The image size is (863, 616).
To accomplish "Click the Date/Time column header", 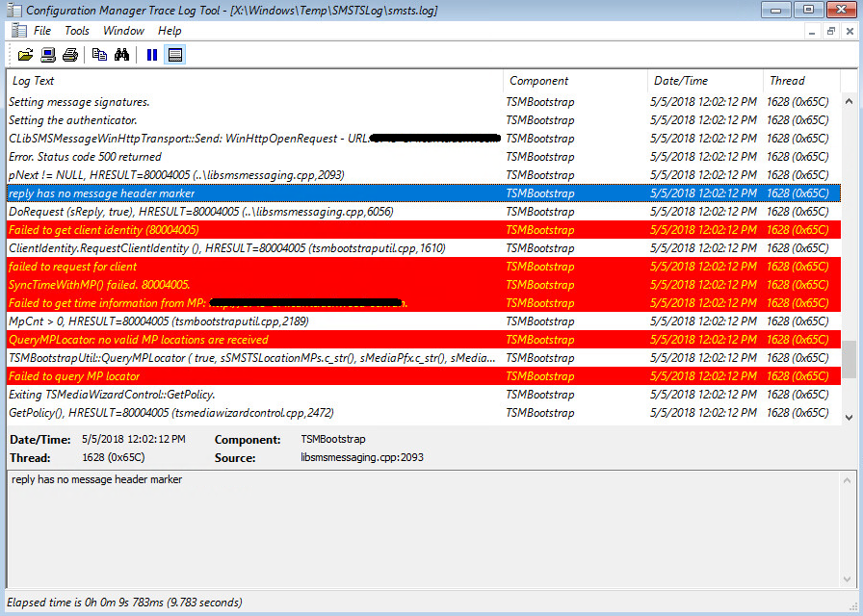I will click(x=706, y=81).
